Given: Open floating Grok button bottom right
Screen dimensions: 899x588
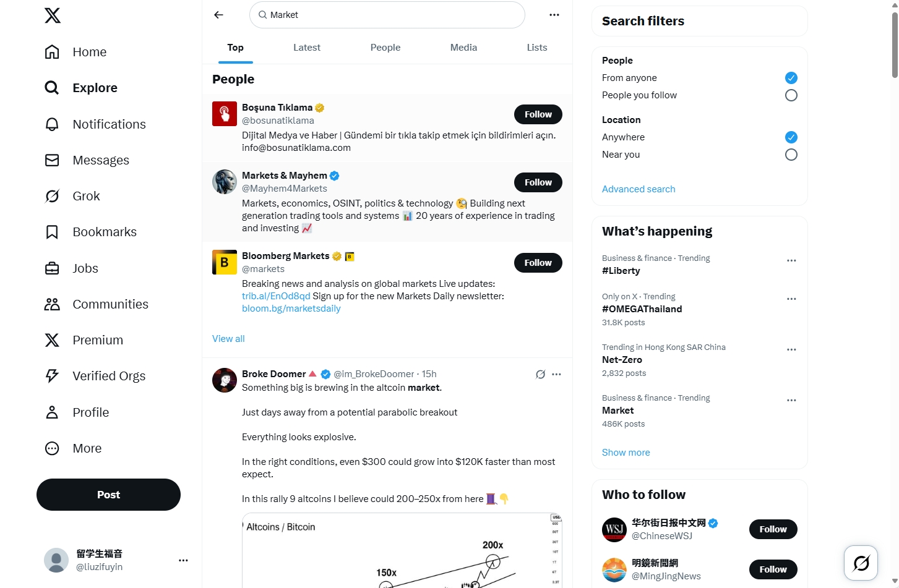Looking at the screenshot, I should pos(861,563).
